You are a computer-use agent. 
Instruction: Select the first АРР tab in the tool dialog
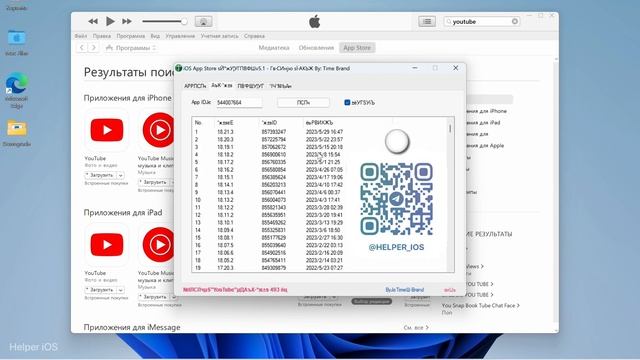[195, 86]
